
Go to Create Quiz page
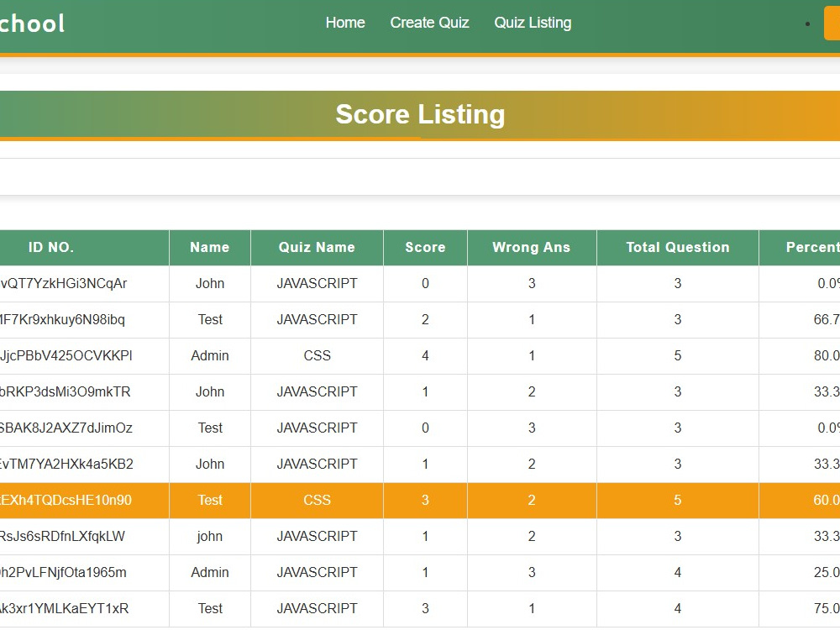(429, 23)
